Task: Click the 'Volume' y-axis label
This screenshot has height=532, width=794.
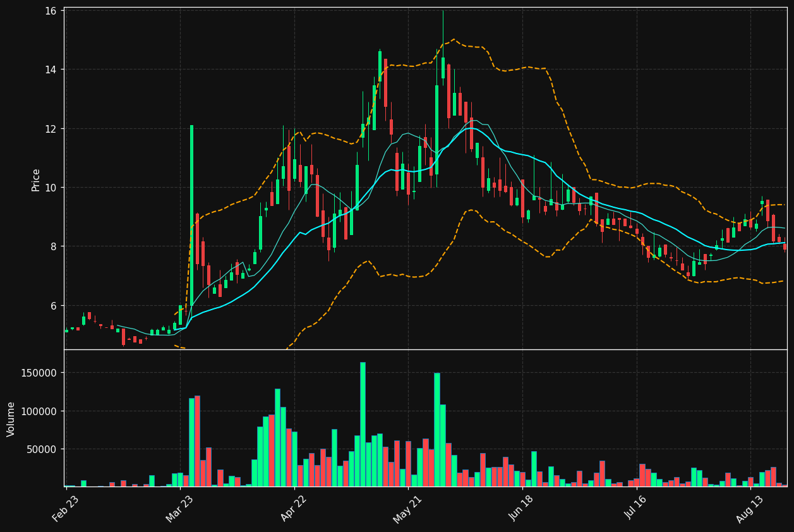Action: click(x=11, y=419)
